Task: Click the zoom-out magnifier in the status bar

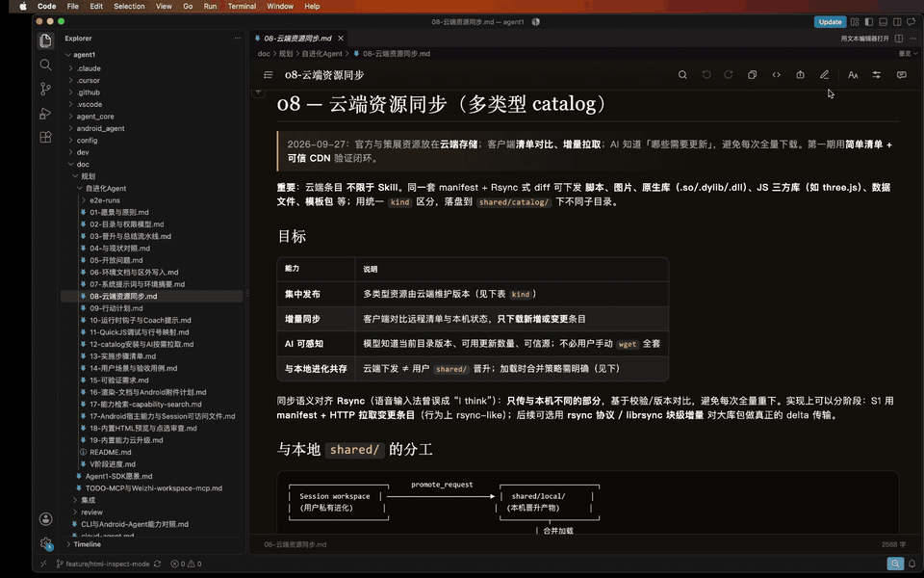Action: coord(895,564)
